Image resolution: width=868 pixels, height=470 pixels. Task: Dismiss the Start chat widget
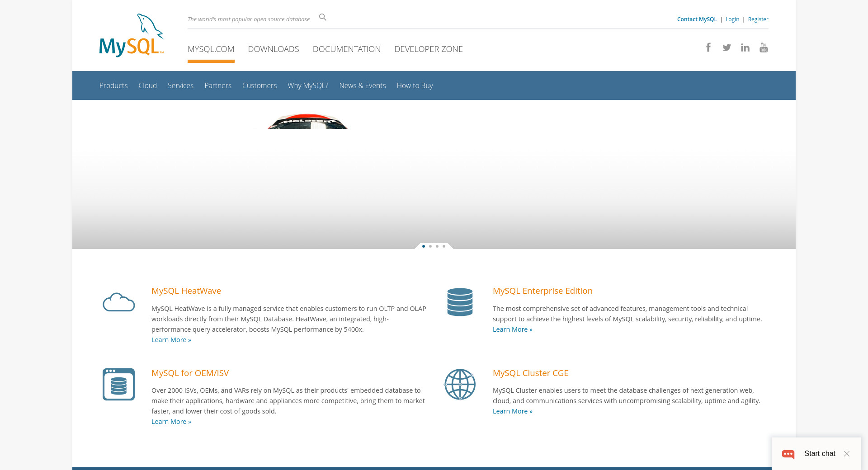tap(847, 454)
